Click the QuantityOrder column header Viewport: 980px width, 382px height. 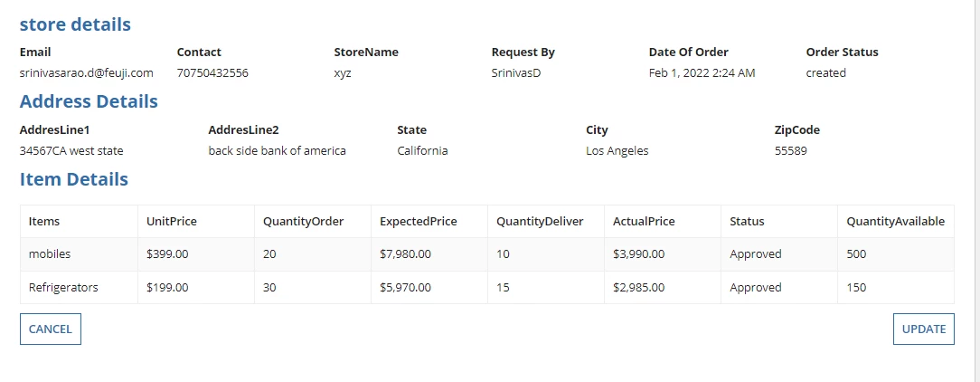click(x=303, y=221)
